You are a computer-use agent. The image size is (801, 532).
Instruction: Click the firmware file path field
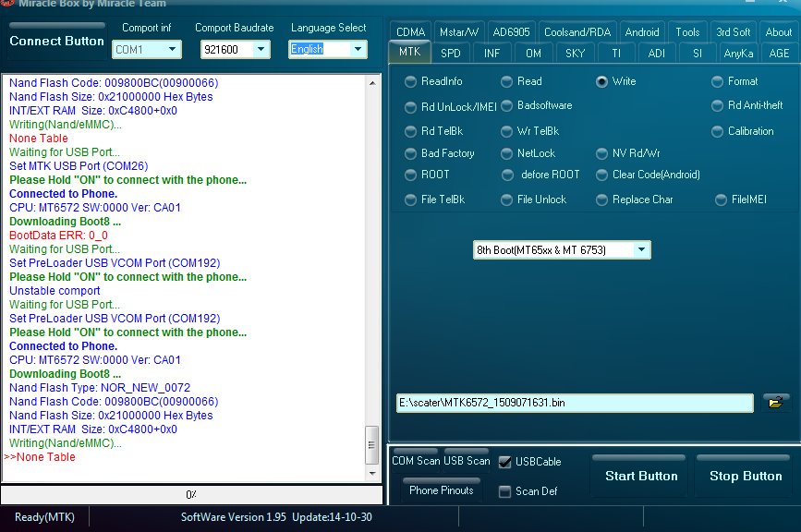click(575, 403)
